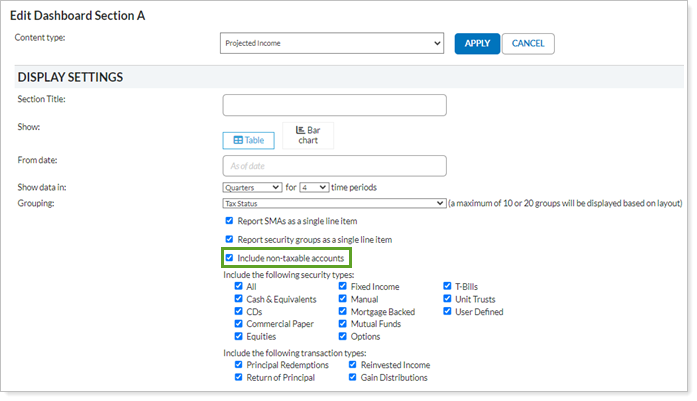The width and height of the screenshot is (697, 401).
Task: Uncheck Reinvested Income transaction type
Action: 353,366
